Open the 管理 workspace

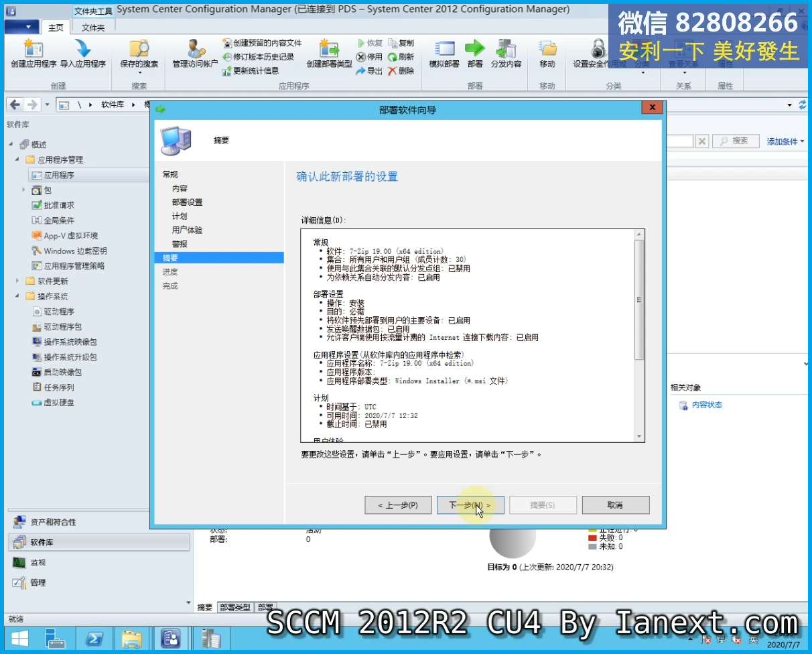[x=100, y=582]
